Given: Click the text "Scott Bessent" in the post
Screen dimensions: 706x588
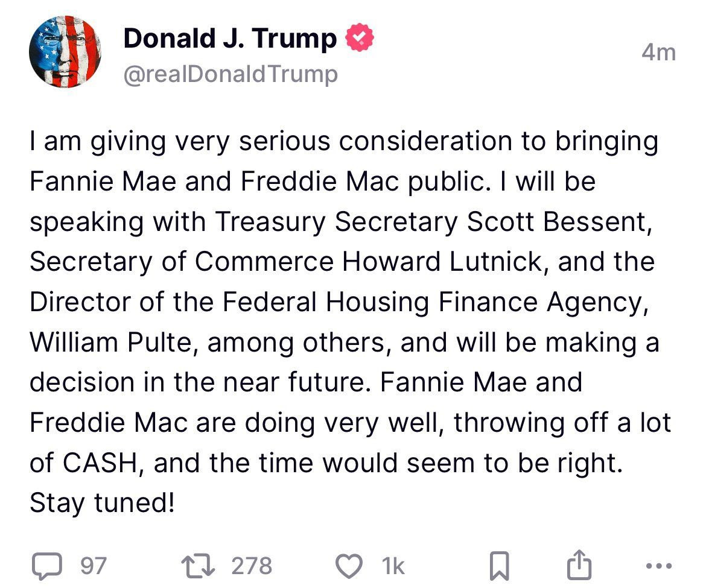Looking at the screenshot, I should click(x=556, y=222).
